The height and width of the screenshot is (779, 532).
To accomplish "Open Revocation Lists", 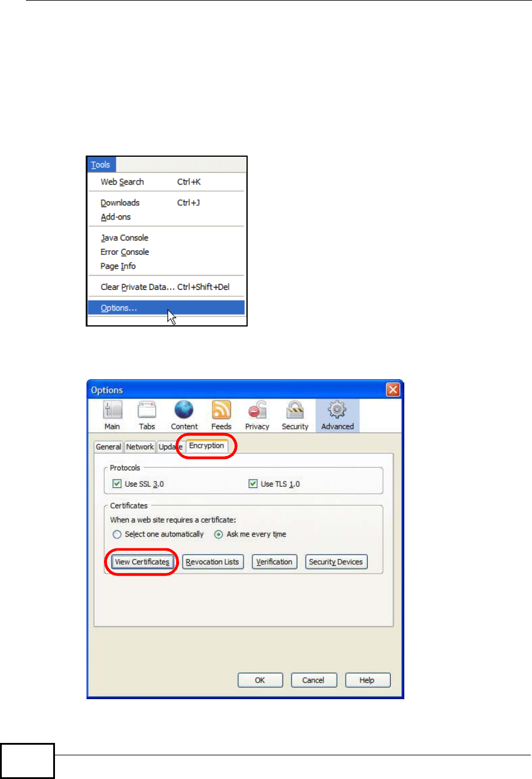I will click(213, 562).
